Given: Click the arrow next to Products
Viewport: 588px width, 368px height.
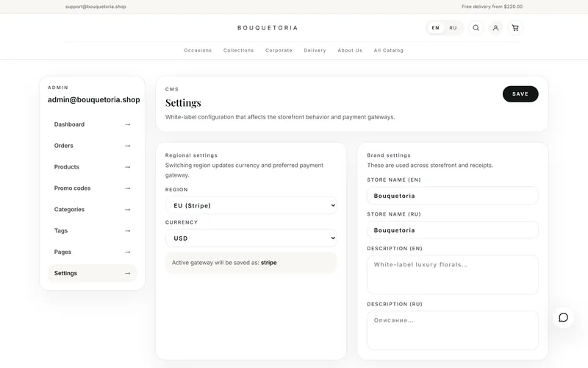Looking at the screenshot, I should pos(127,167).
